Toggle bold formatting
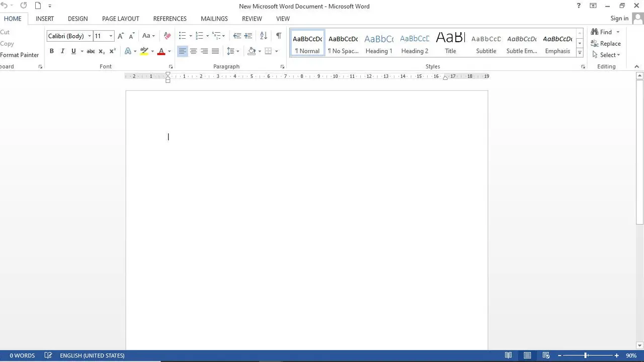644x362 pixels. click(x=51, y=51)
